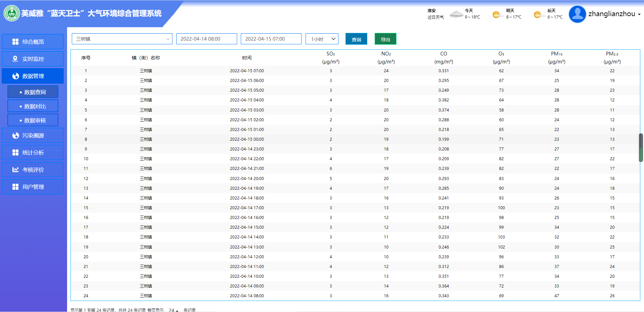Click today's cloudy weather icon
The image size is (644, 312).
[x=456, y=14]
